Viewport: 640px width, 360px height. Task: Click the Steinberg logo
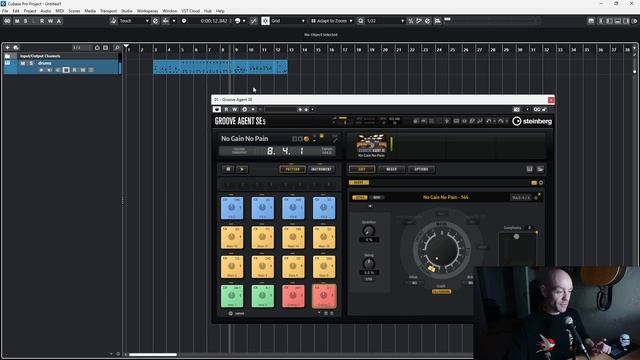coord(532,121)
